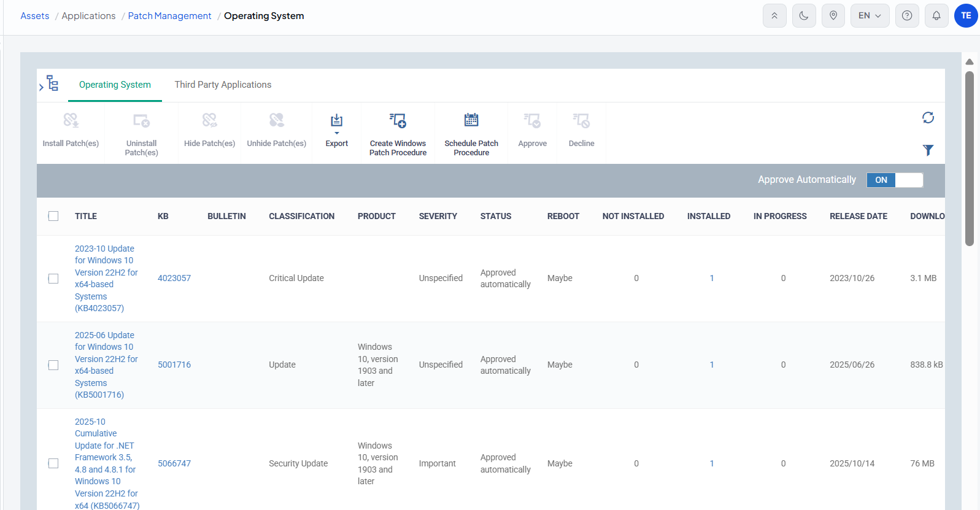
Task: Sort by IN PROGRESS column header
Action: pyautogui.click(x=780, y=216)
